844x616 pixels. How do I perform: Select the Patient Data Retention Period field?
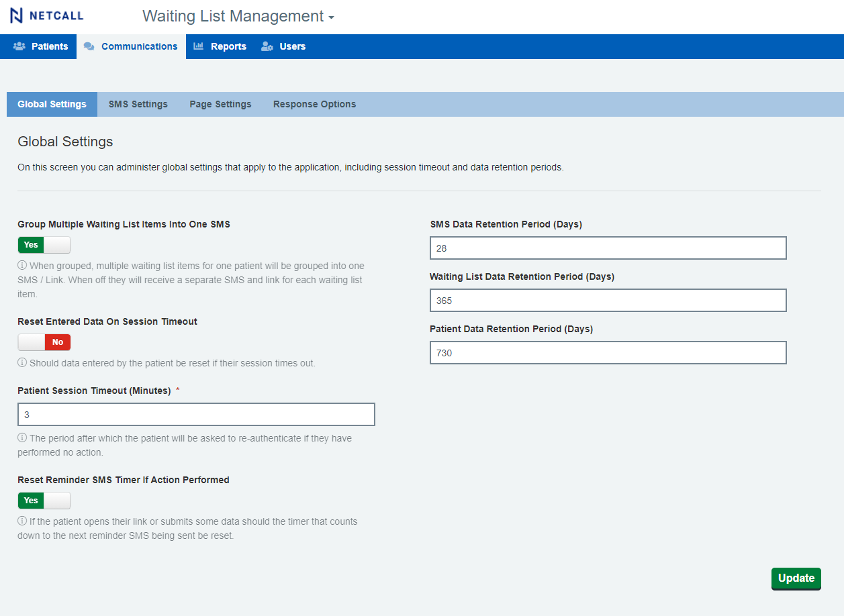pos(608,353)
